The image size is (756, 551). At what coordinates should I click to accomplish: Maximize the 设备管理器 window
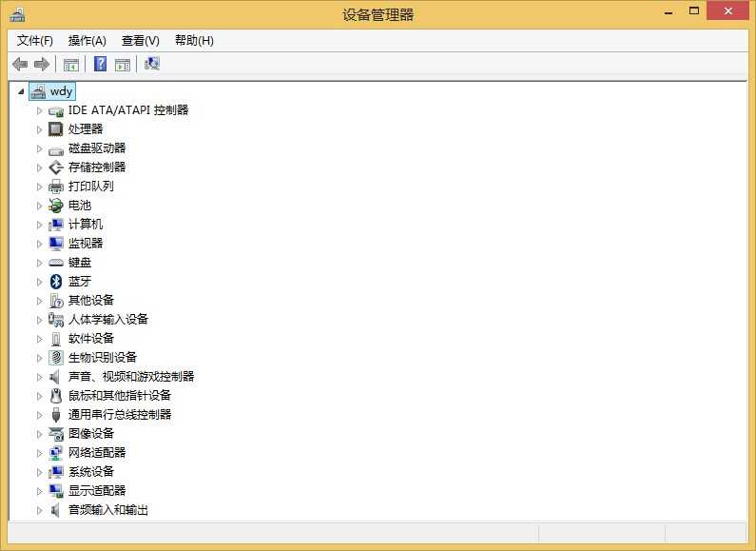[x=694, y=10]
